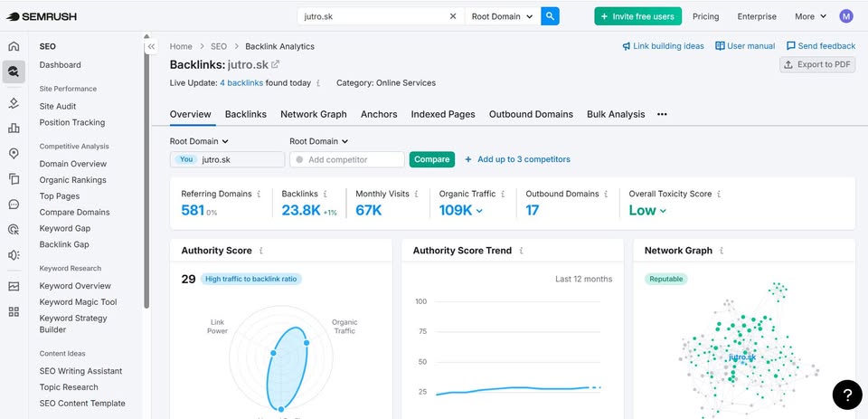
Task: Switch to the Indexed Pages tab
Action: [443, 114]
